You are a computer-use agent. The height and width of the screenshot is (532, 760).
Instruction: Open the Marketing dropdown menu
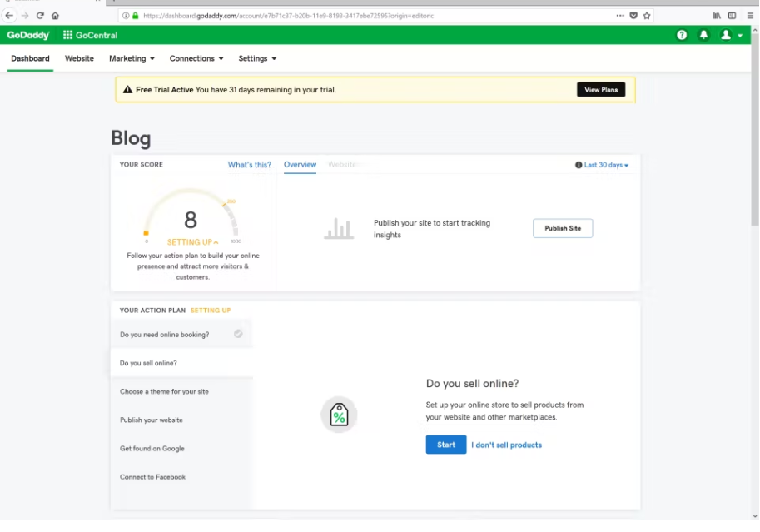(x=132, y=58)
